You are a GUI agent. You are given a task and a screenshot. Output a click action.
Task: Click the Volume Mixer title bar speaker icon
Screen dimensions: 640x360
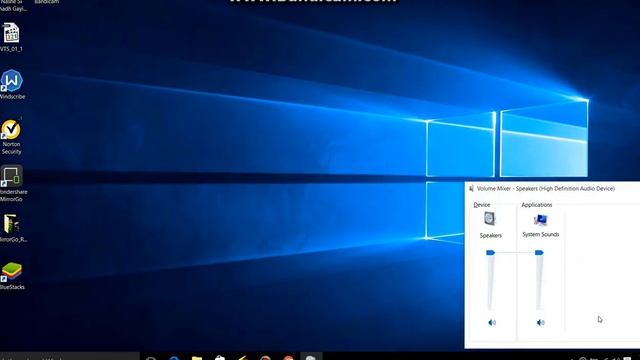pyautogui.click(x=471, y=189)
